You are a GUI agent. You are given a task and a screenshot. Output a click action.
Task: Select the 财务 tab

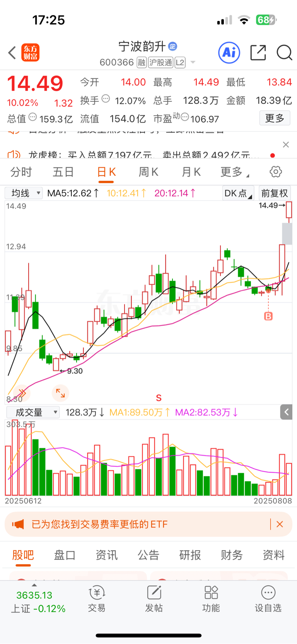coord(232,555)
